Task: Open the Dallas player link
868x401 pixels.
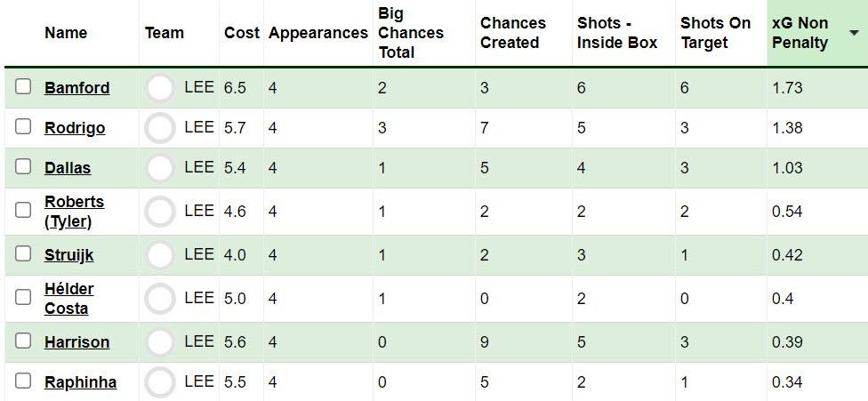Action: tap(68, 167)
